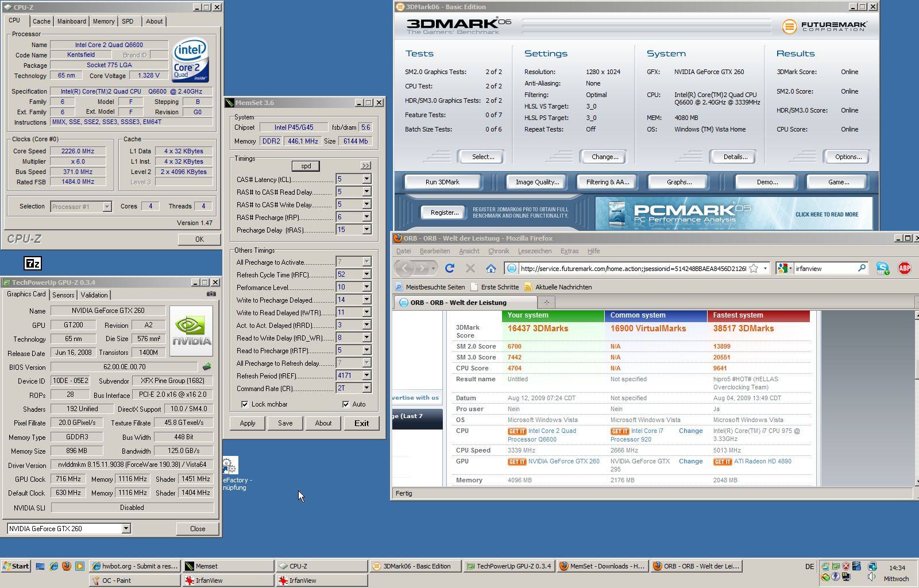Click the Intel Core 2 Quad Processor Q6600 link

(x=542, y=435)
